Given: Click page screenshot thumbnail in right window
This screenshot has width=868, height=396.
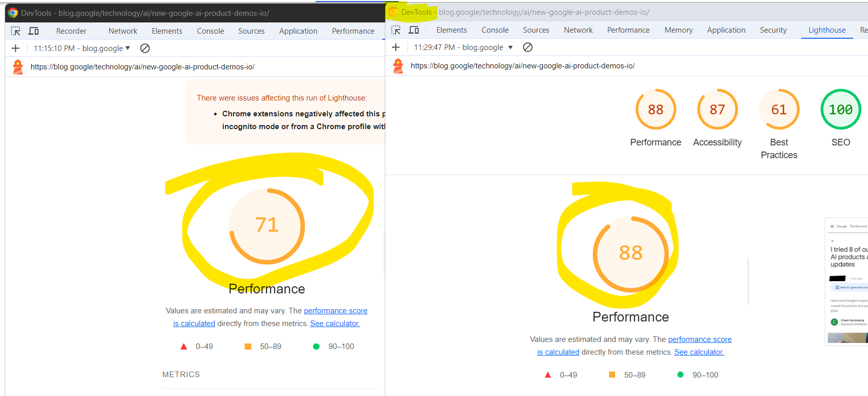Looking at the screenshot, I should coord(847,282).
